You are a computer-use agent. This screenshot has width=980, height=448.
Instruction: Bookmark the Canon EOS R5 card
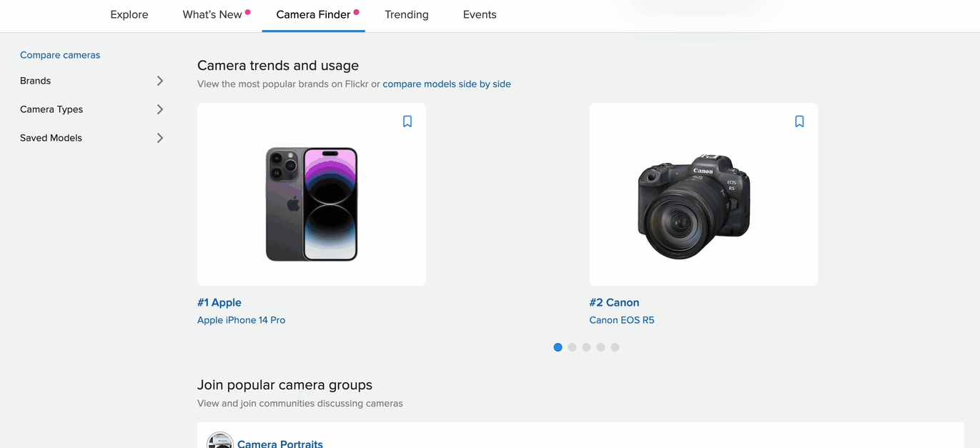tap(799, 121)
